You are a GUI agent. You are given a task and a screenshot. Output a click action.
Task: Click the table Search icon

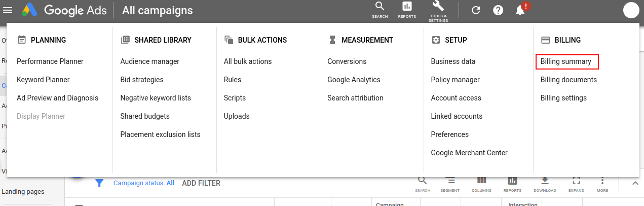pos(423,185)
